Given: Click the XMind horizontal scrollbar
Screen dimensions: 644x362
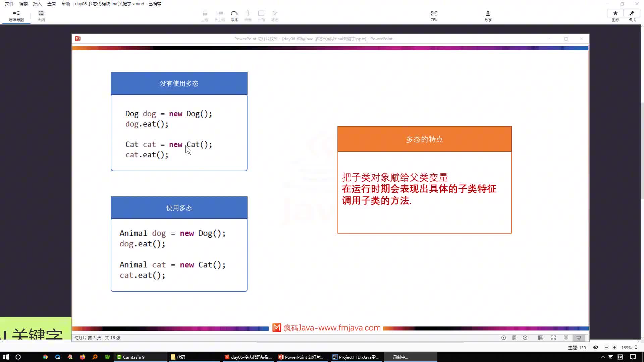Looking at the screenshot, I should point(361,342).
